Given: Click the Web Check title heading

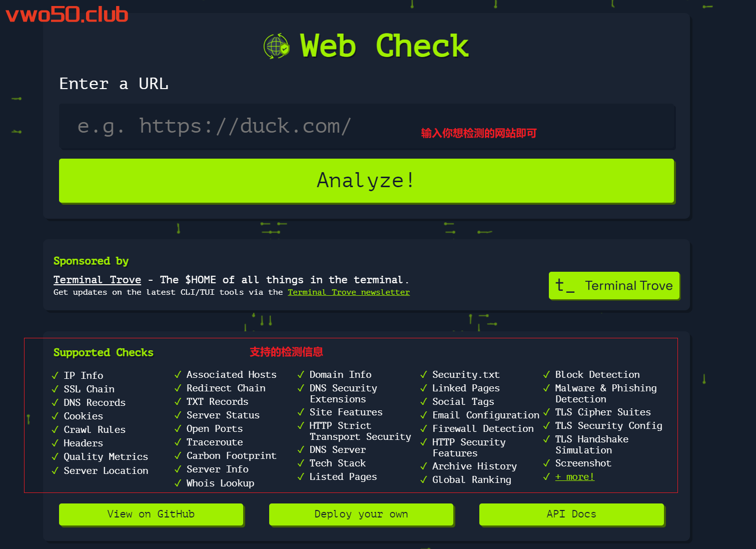Looking at the screenshot, I should point(384,46).
